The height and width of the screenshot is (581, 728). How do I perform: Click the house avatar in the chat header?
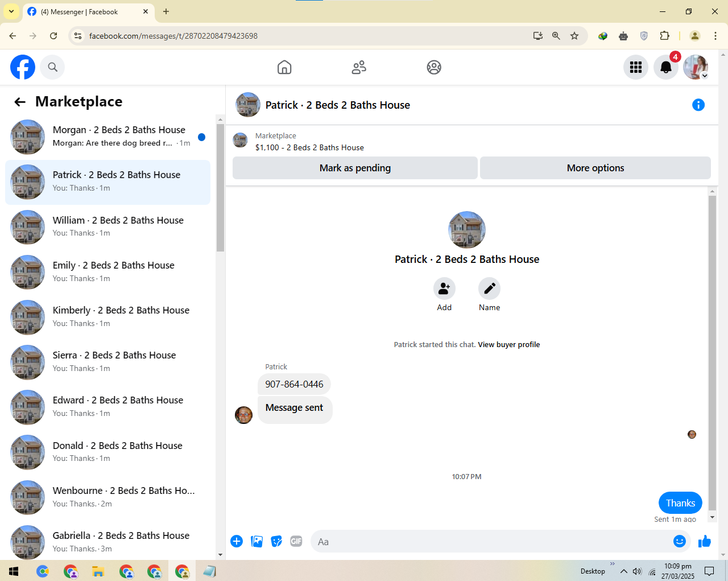click(x=248, y=105)
